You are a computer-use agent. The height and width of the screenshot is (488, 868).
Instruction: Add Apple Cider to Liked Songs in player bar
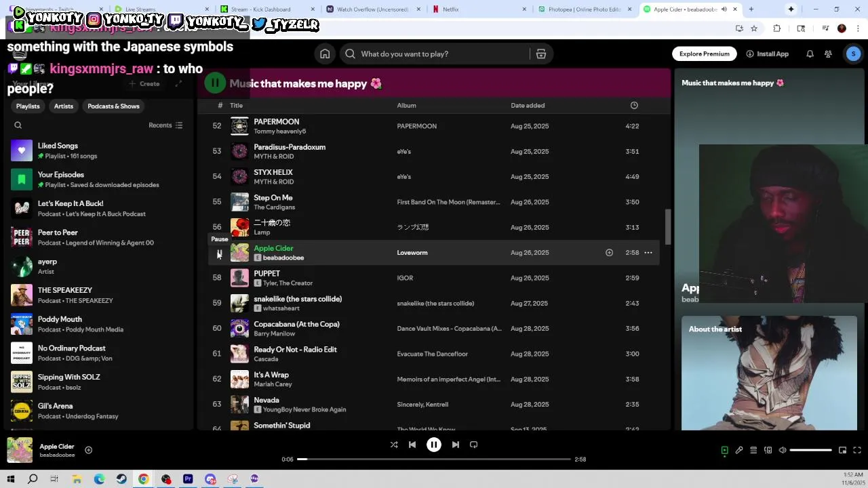[x=88, y=450]
